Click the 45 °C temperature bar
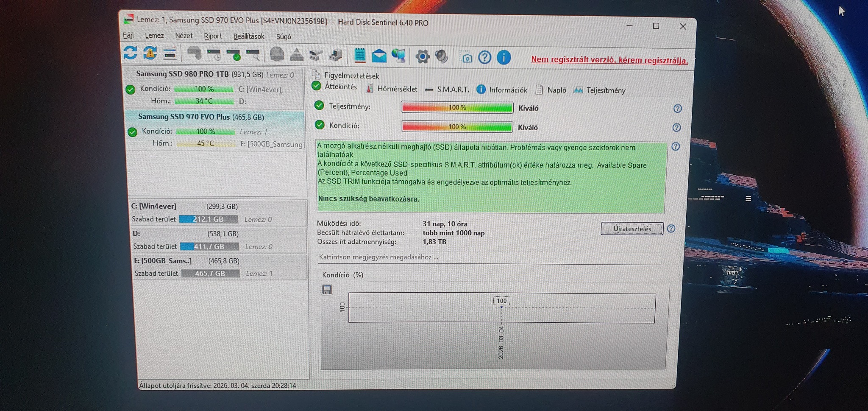 pyautogui.click(x=206, y=144)
